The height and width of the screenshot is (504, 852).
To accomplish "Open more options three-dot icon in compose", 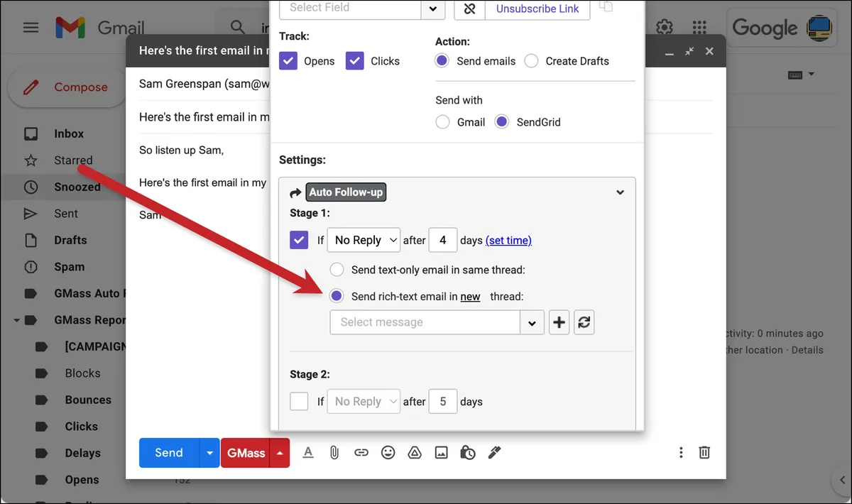I will [681, 452].
